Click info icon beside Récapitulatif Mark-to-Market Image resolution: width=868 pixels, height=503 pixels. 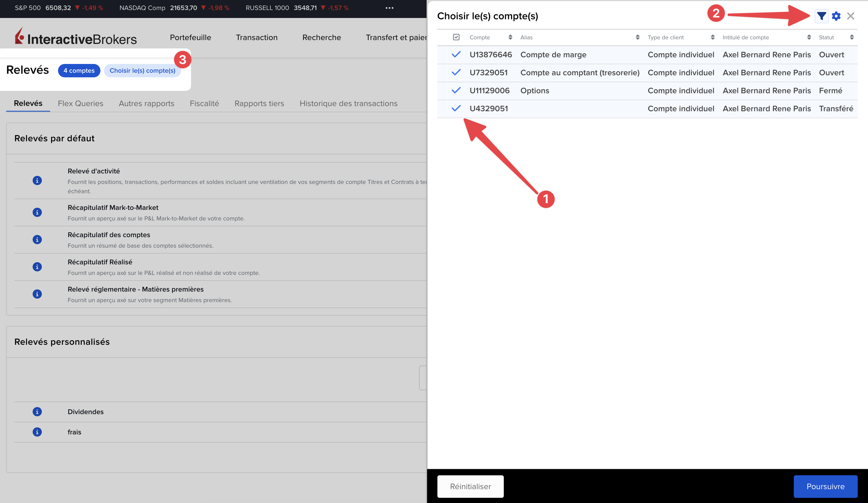[x=37, y=212]
